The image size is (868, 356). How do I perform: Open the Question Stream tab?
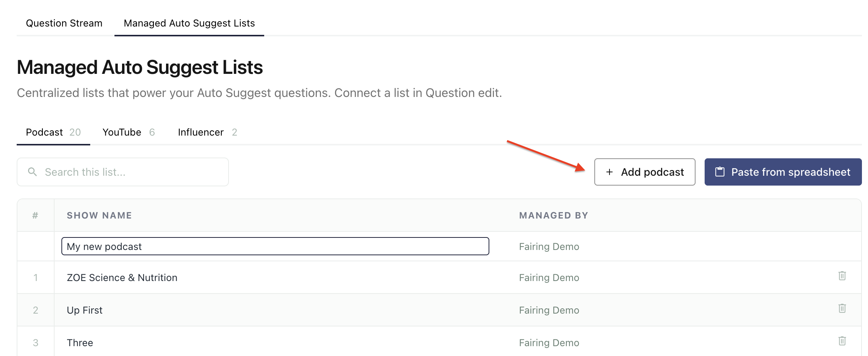(64, 23)
